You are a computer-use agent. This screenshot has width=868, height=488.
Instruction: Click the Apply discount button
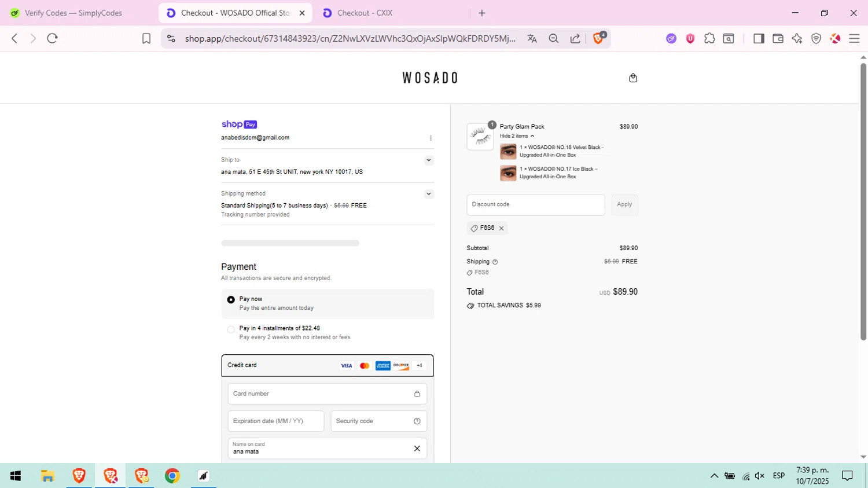pyautogui.click(x=624, y=205)
